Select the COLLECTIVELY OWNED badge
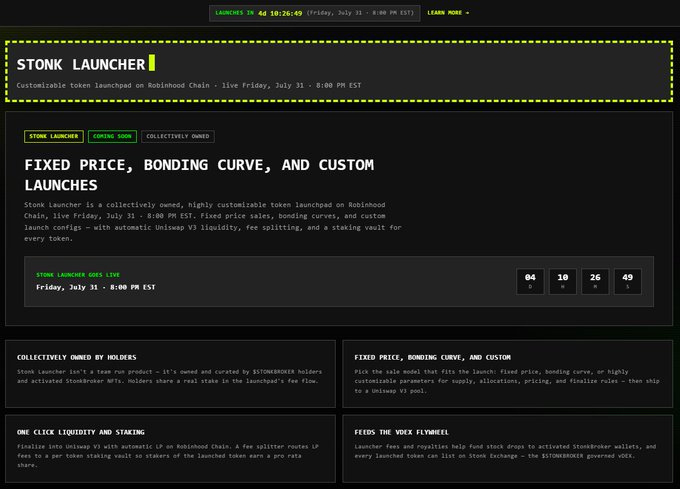Viewport: 680px width, 489px height. pyautogui.click(x=178, y=137)
